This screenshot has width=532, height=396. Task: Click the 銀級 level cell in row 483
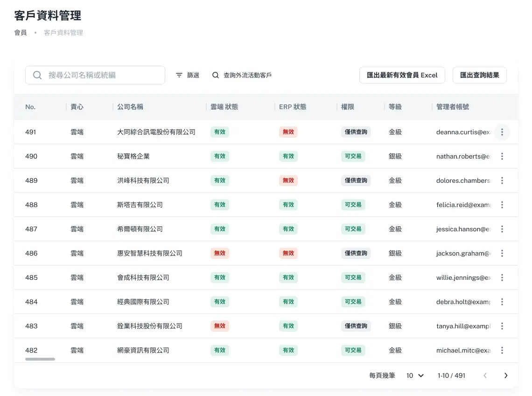click(395, 326)
